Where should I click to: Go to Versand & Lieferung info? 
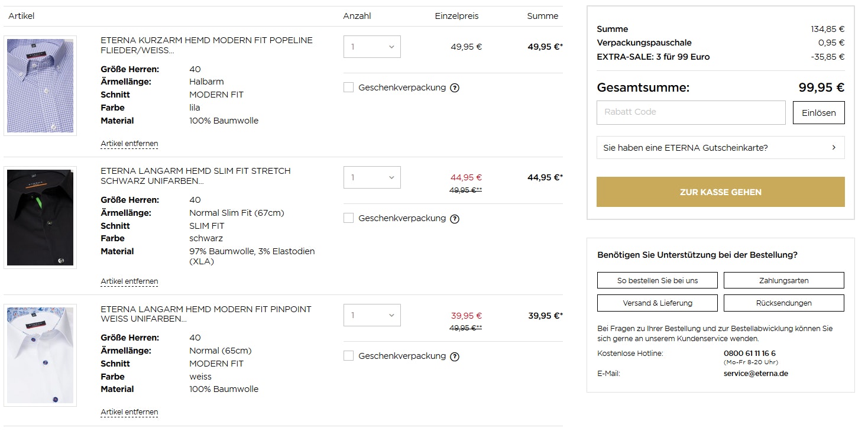658,303
